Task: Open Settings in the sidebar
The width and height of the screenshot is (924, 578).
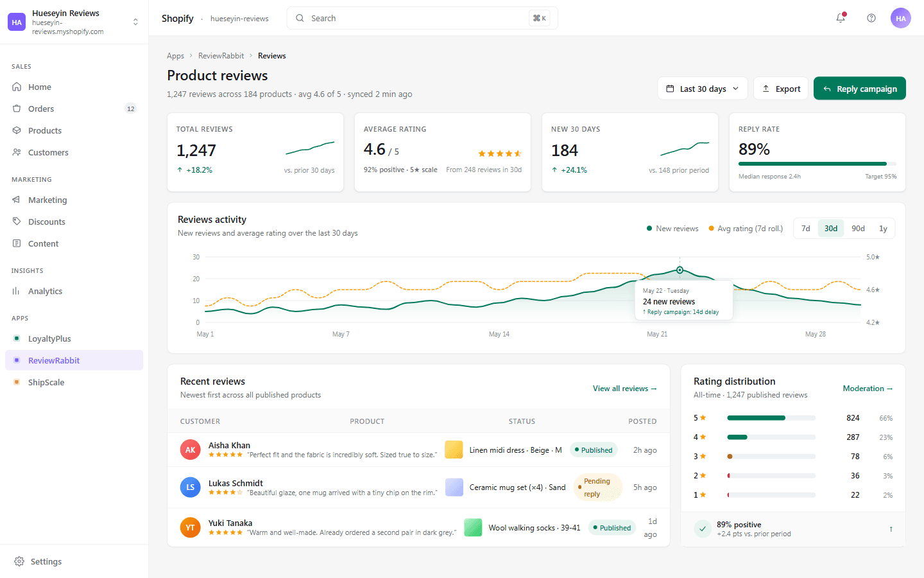Action: point(74,561)
